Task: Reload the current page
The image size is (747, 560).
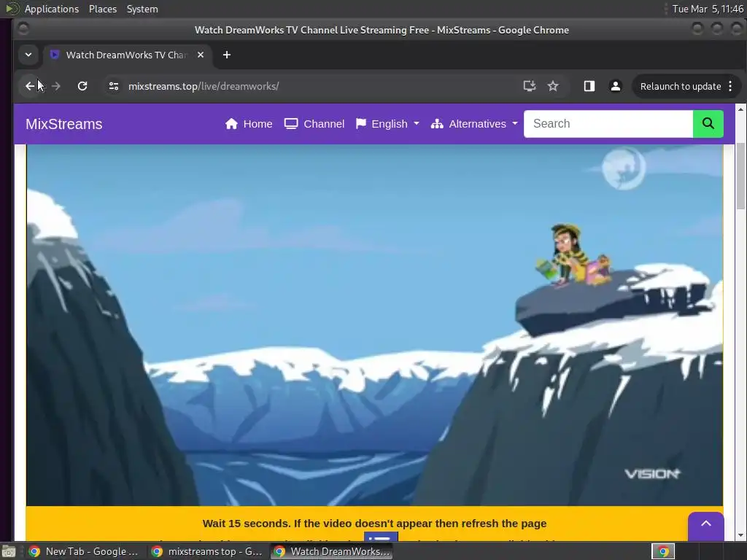Action: tap(82, 86)
